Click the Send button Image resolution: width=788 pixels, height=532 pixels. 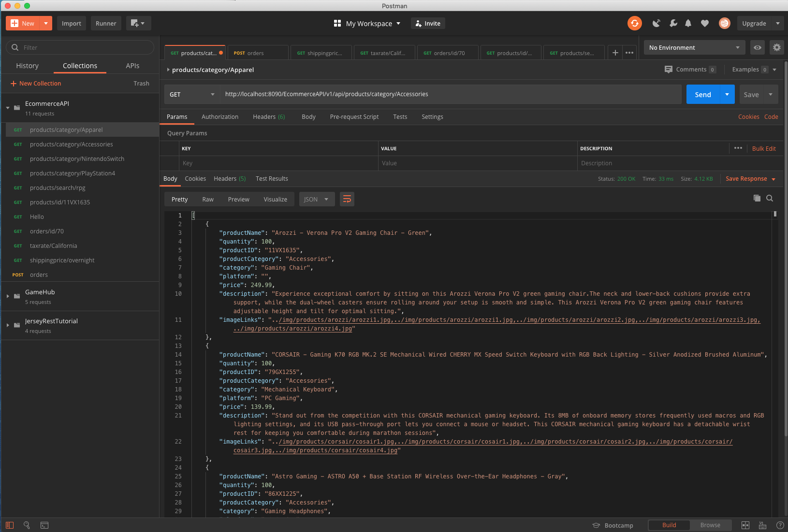703,94
